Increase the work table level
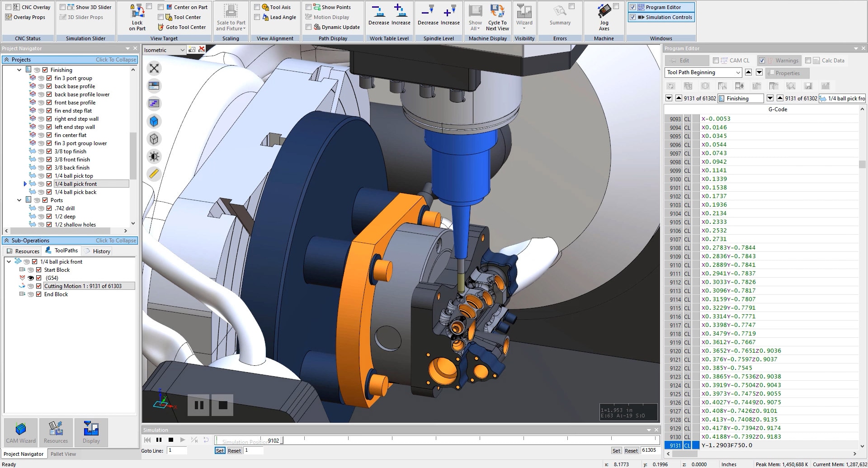This screenshot has width=868, height=468. point(400,12)
